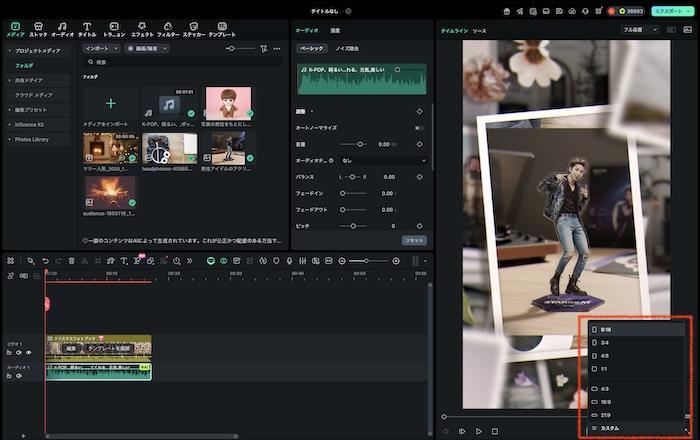Switch to the 速度 (Speed) tab
Screen dimensions: 700x440
tap(335, 30)
